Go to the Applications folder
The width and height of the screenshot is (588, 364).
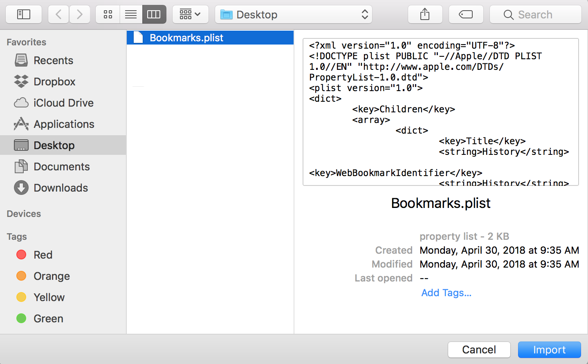click(x=64, y=124)
